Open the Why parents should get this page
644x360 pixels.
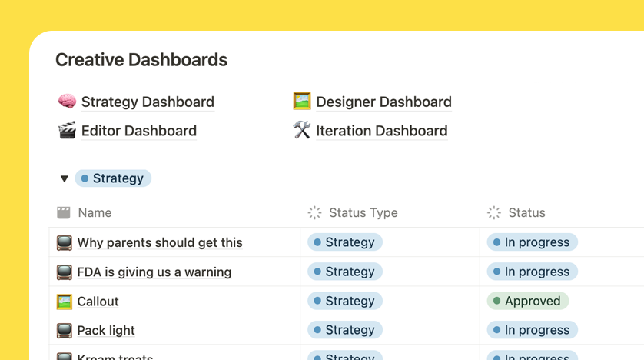pos(160,242)
